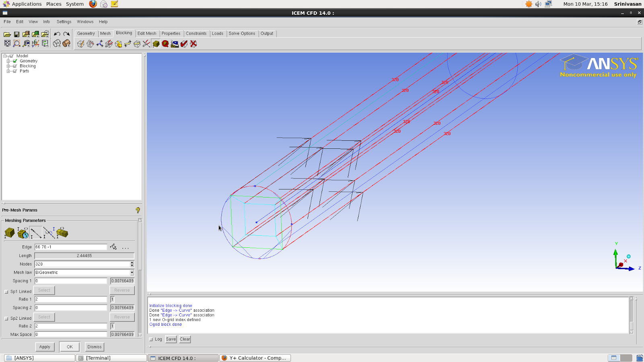The height and width of the screenshot is (362, 644).
Task: Switch to the Edit Mesh tab
Action: pyautogui.click(x=147, y=33)
